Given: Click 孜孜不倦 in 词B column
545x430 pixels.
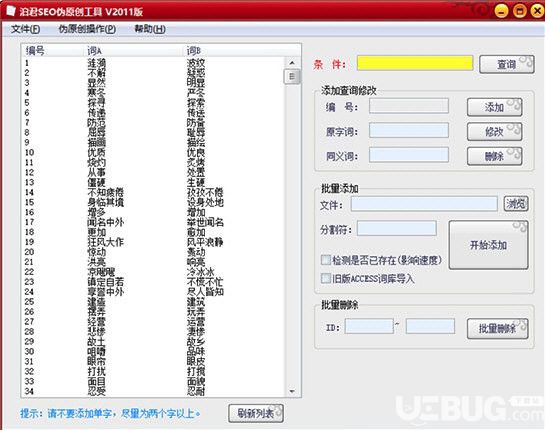Looking at the screenshot, I should pyautogui.click(x=205, y=192).
